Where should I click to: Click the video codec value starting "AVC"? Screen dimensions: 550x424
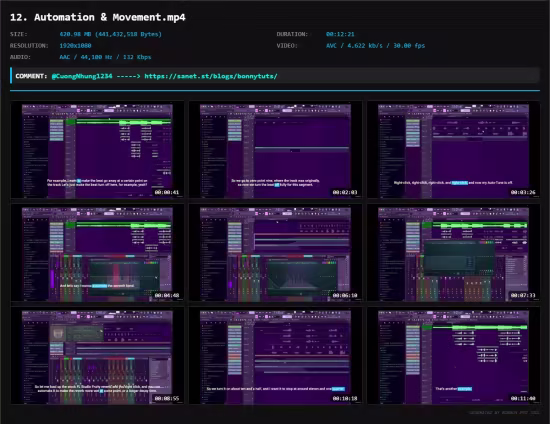pyautogui.click(x=375, y=46)
